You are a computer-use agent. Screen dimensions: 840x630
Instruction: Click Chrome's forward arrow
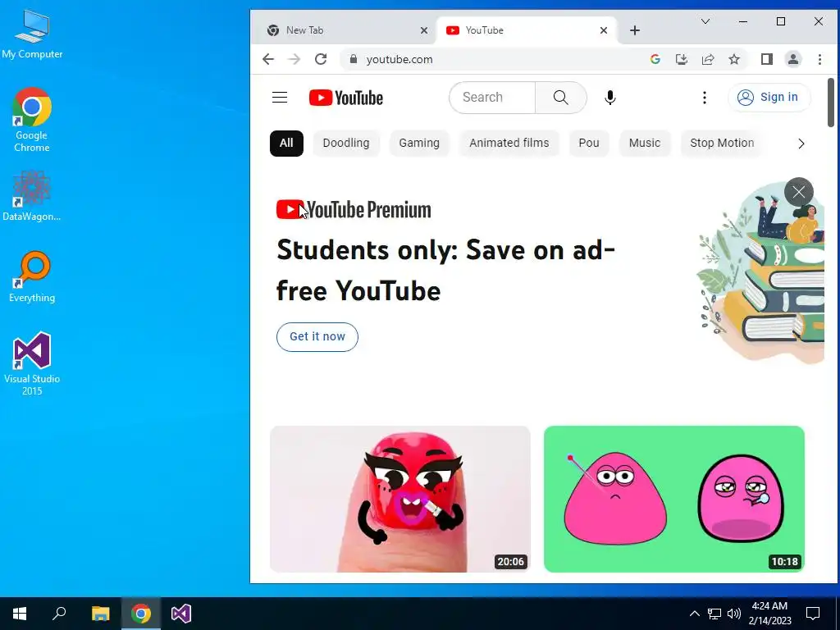[x=294, y=59]
